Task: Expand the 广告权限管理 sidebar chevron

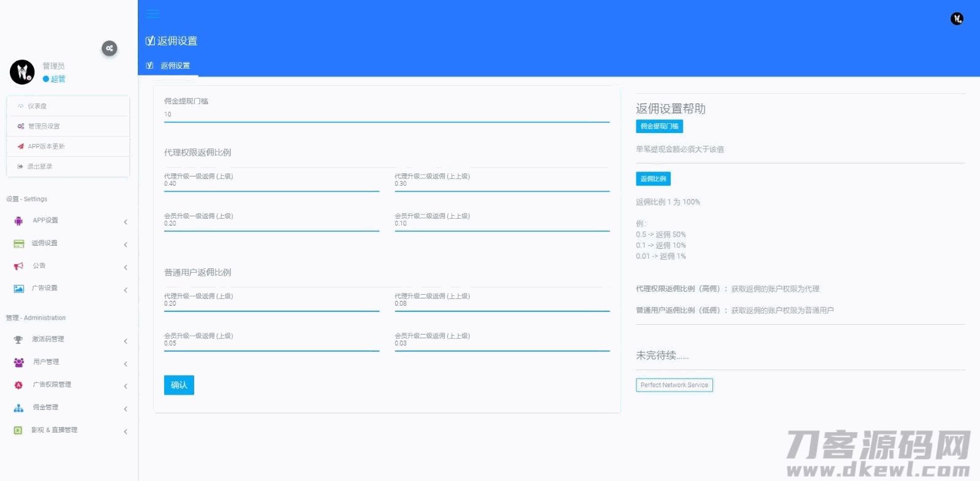Action: (126, 386)
